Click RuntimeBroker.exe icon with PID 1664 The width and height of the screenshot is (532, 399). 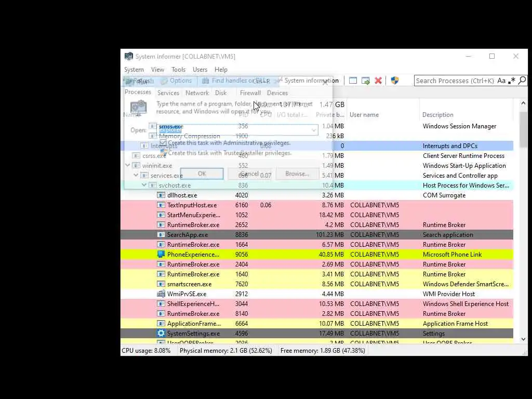[x=161, y=244]
